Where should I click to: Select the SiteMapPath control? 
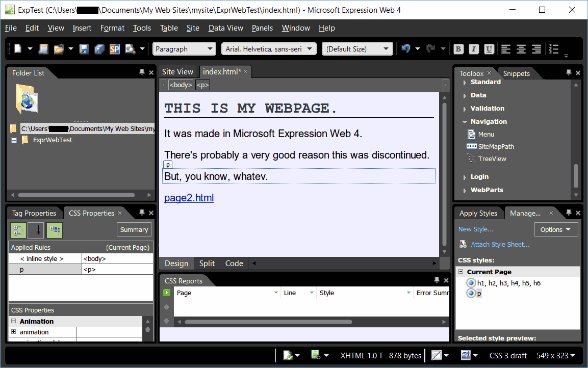tap(491, 146)
